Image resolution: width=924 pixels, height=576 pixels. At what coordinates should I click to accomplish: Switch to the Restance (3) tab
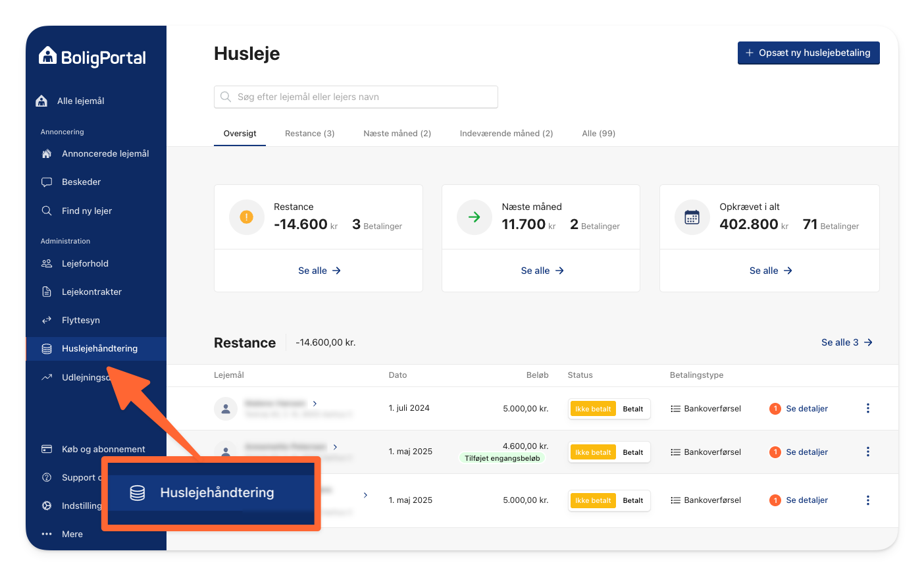point(309,133)
